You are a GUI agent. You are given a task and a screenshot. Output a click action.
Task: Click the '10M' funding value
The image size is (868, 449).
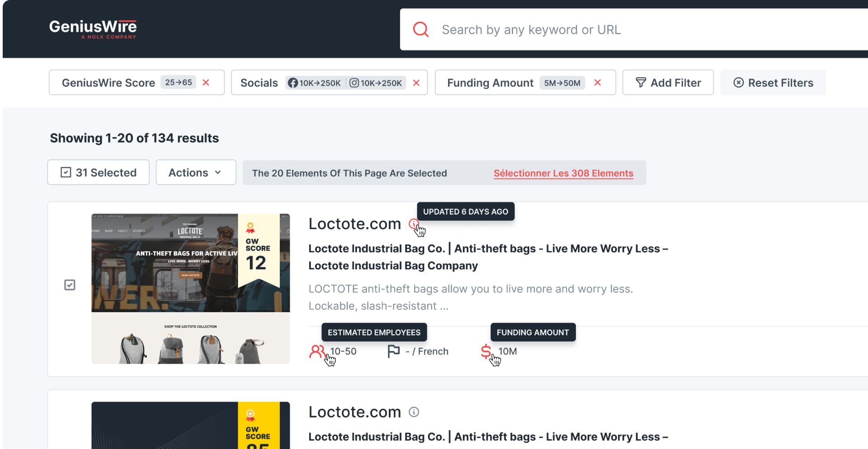[507, 351]
